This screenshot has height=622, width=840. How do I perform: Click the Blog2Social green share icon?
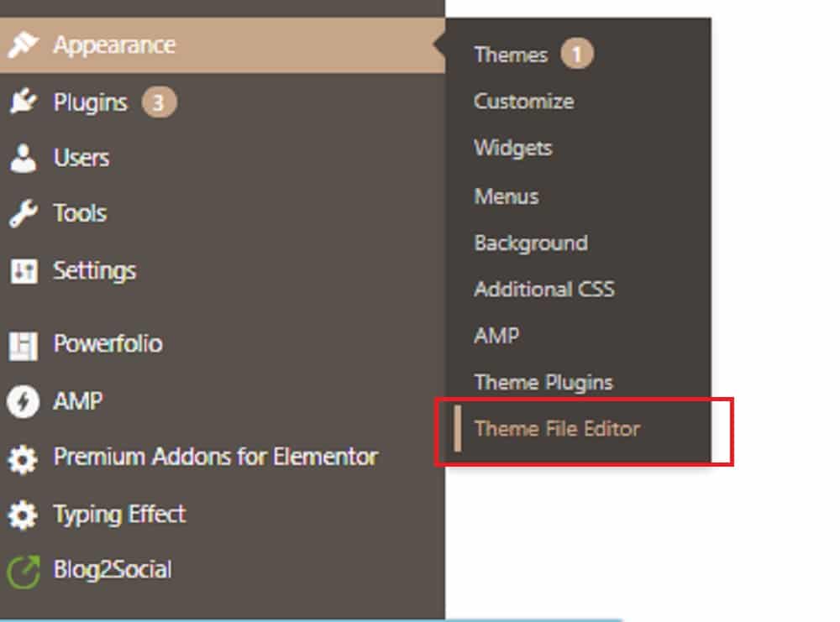(x=23, y=571)
